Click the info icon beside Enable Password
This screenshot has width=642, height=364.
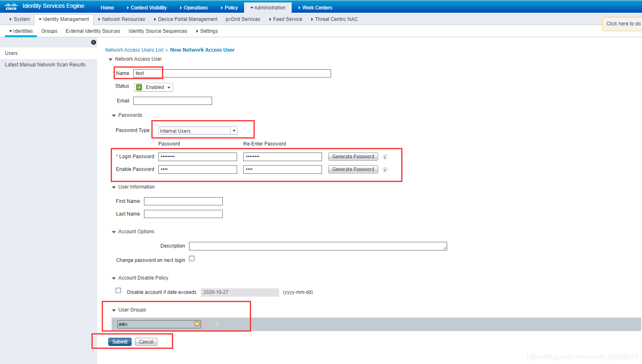(x=385, y=169)
